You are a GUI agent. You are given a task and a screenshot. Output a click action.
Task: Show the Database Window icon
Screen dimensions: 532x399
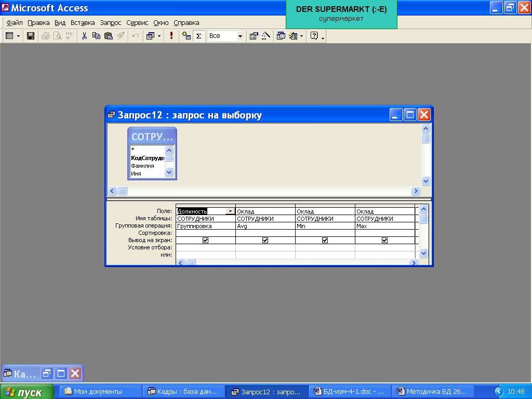pos(281,36)
